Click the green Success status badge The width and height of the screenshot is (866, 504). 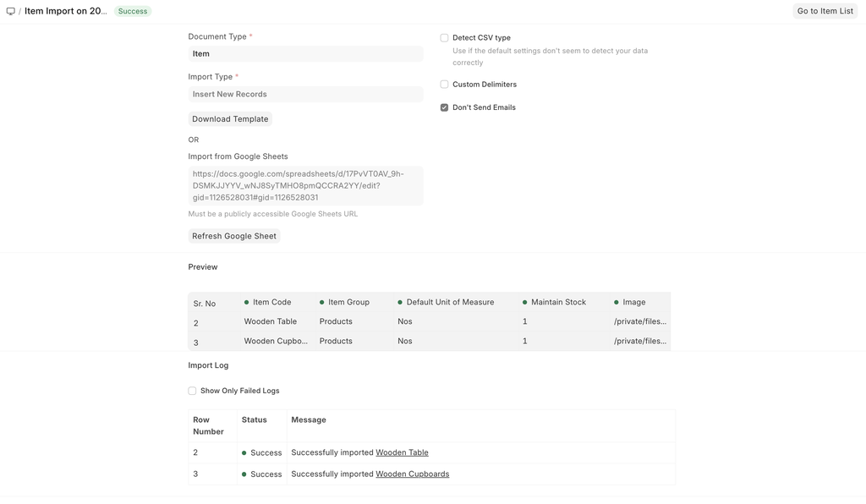pyautogui.click(x=133, y=11)
